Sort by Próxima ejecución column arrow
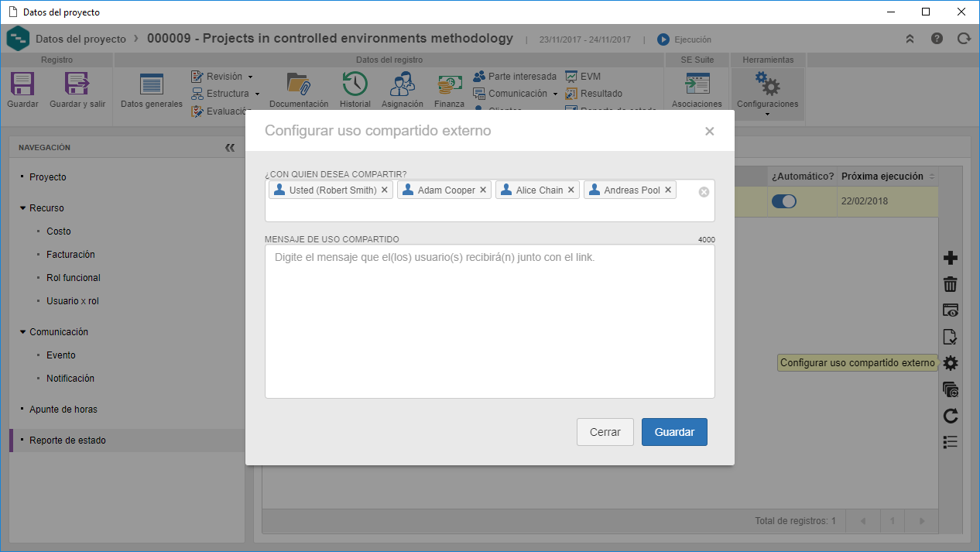The width and height of the screenshot is (980, 552). click(931, 177)
